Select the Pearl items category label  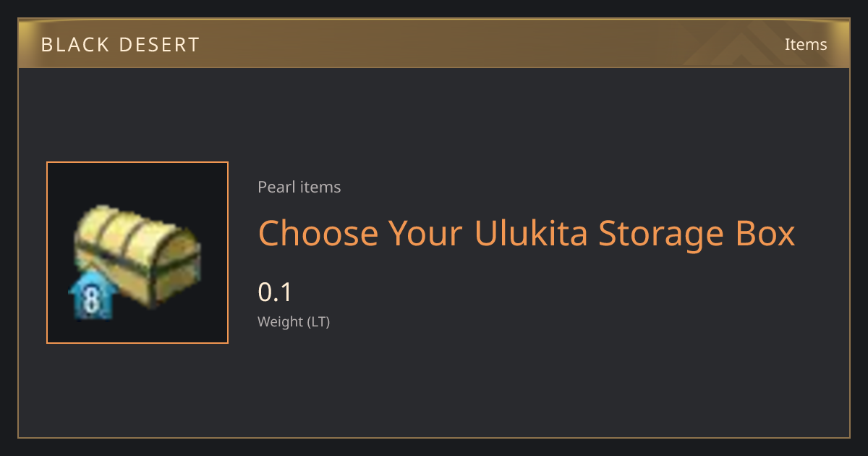pyautogui.click(x=299, y=187)
